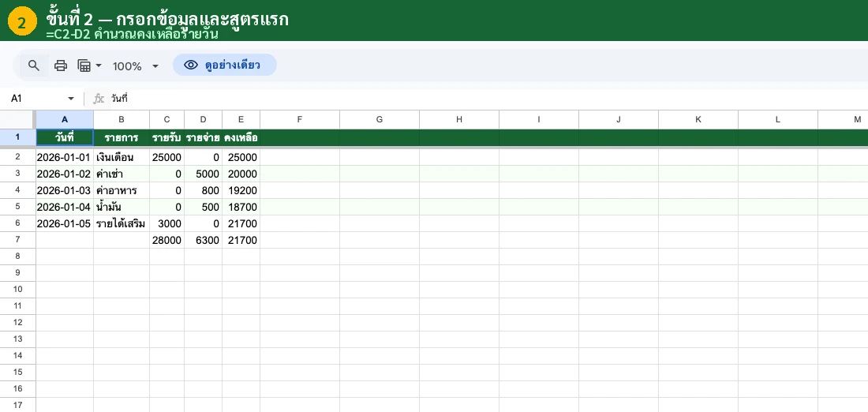Click header cell คงเหลือ

pos(241,137)
